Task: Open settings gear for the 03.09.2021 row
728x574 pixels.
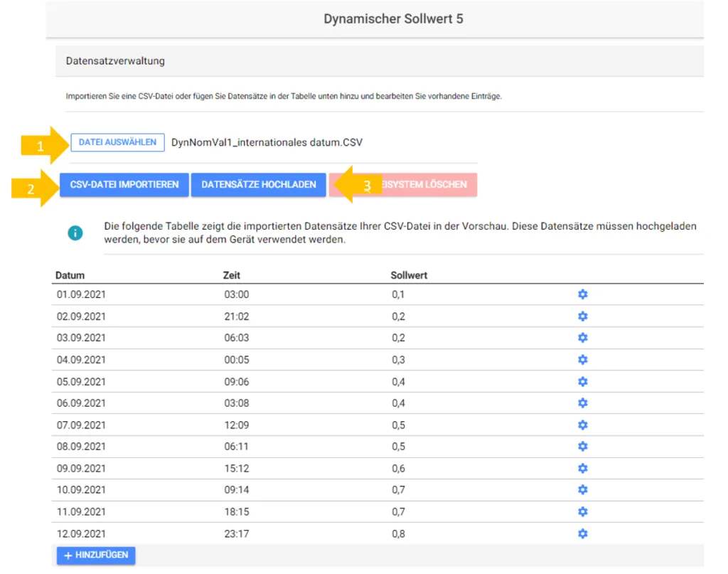Action: pos(583,338)
